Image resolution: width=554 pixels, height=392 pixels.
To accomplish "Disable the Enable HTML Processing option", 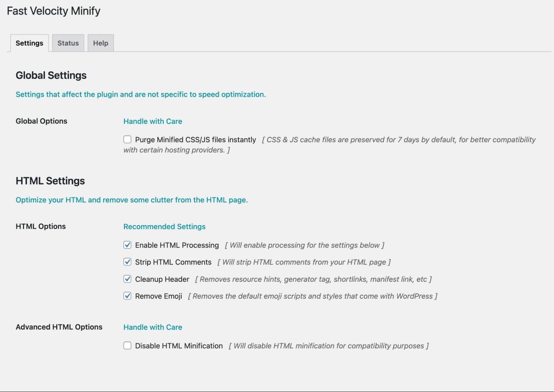I will [x=127, y=245].
